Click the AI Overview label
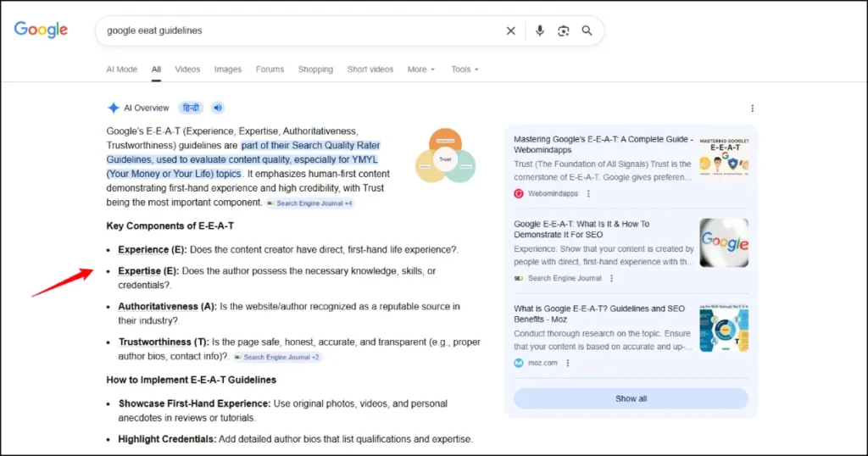The height and width of the screenshot is (456, 868). [x=146, y=108]
